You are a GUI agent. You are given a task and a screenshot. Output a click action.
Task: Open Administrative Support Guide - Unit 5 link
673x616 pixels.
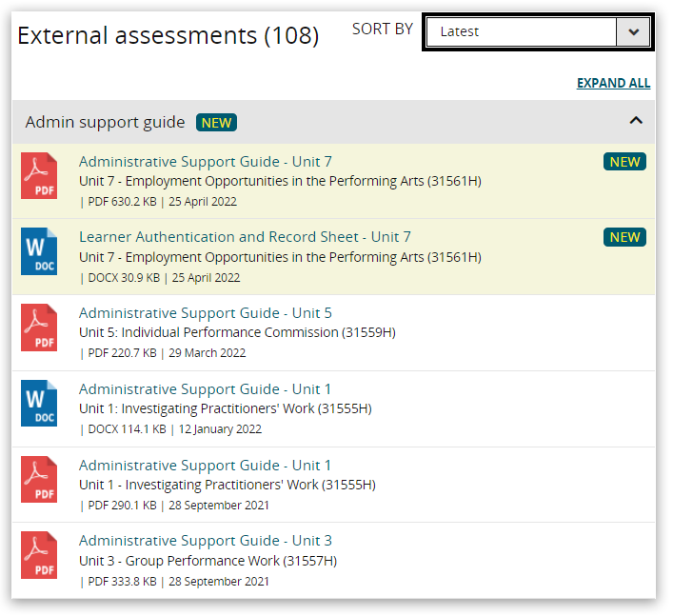coord(205,313)
